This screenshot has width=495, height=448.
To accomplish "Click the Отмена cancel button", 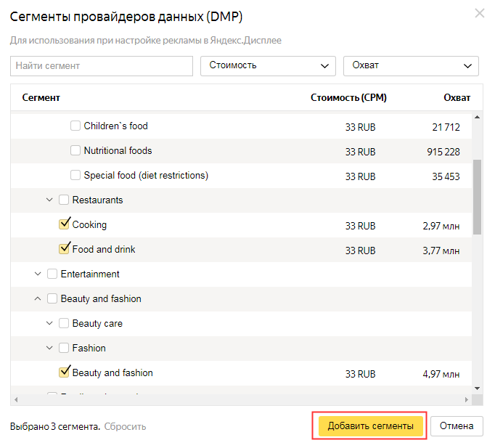I will (457, 426).
